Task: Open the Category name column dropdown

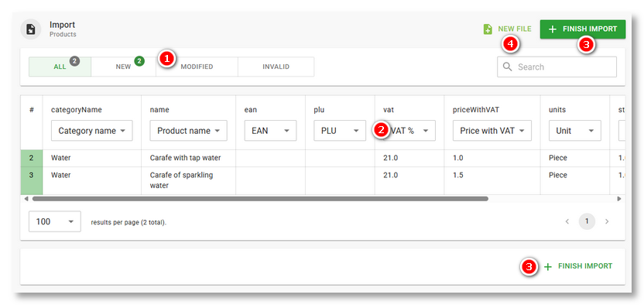Action: pyautogui.click(x=92, y=131)
